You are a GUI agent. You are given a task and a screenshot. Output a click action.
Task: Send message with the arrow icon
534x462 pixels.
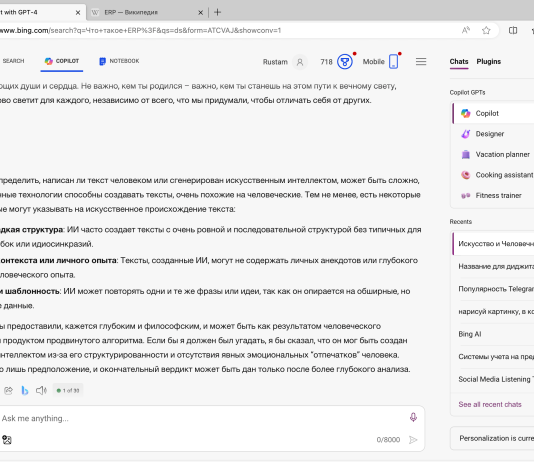[413, 440]
